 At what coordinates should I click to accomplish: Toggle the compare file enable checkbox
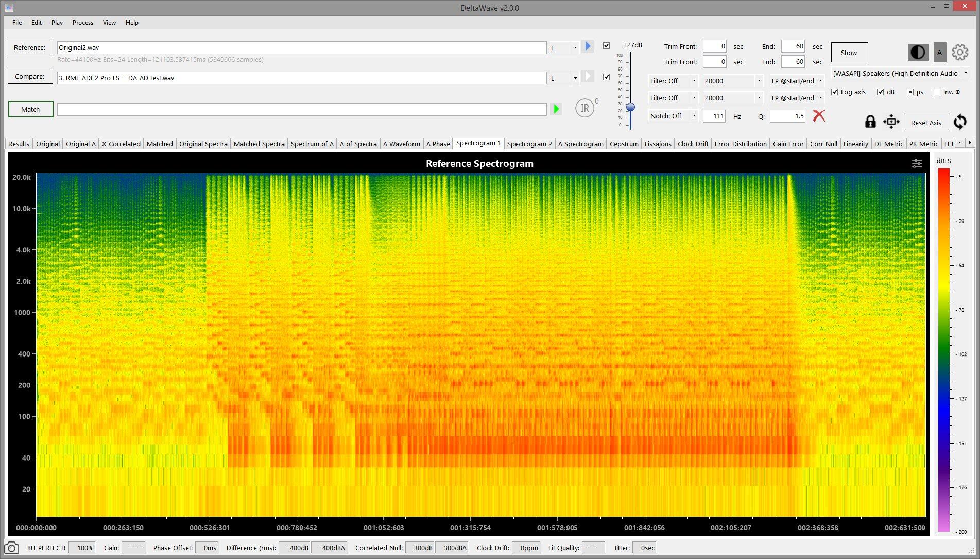pyautogui.click(x=606, y=77)
